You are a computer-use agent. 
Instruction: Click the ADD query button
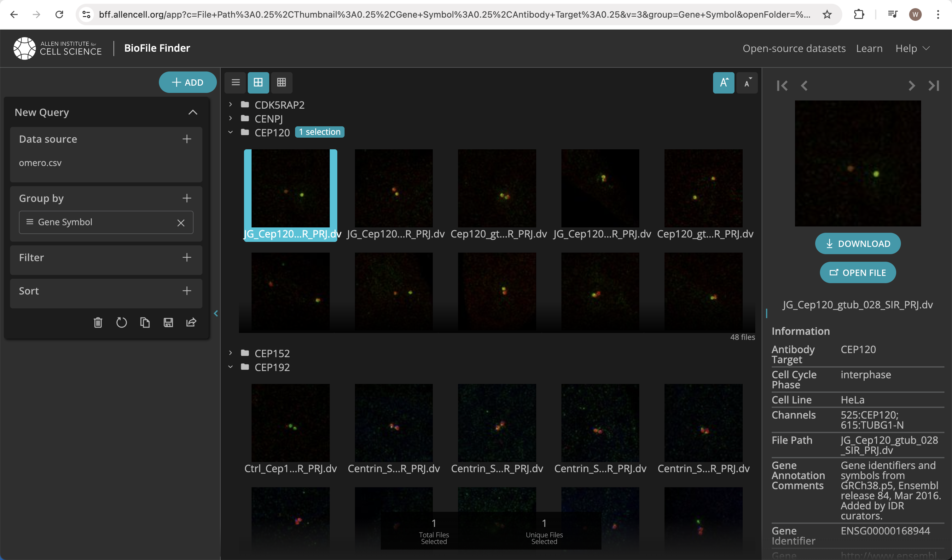188,82
